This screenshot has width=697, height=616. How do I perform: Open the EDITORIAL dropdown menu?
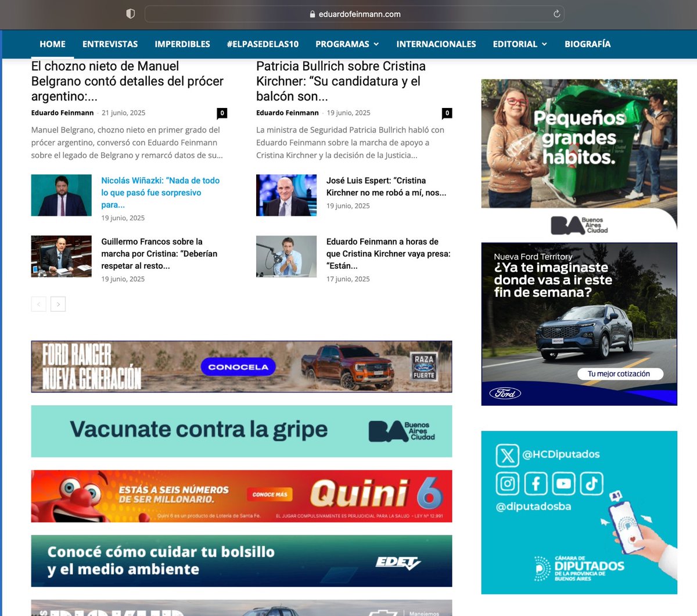519,44
